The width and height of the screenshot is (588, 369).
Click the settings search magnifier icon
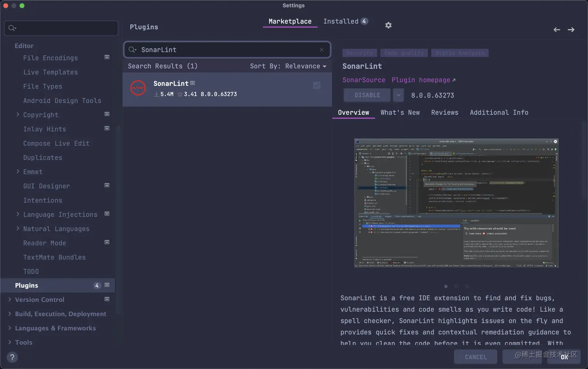[12, 28]
